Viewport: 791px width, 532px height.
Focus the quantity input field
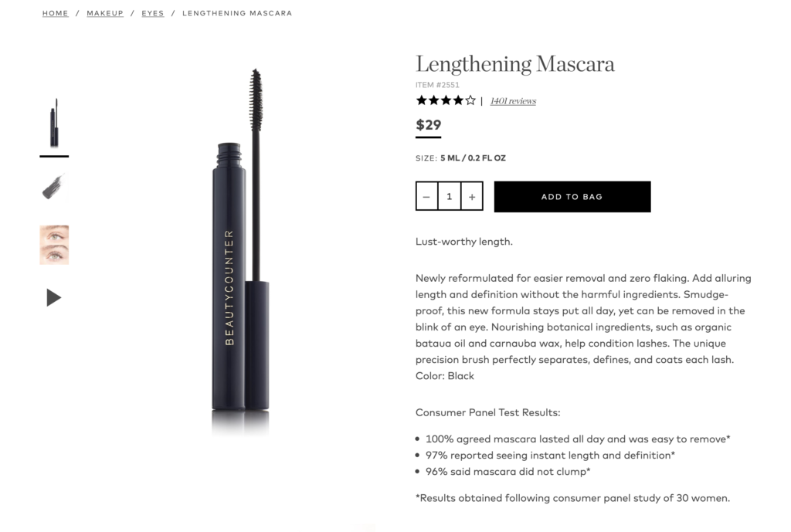pos(449,196)
